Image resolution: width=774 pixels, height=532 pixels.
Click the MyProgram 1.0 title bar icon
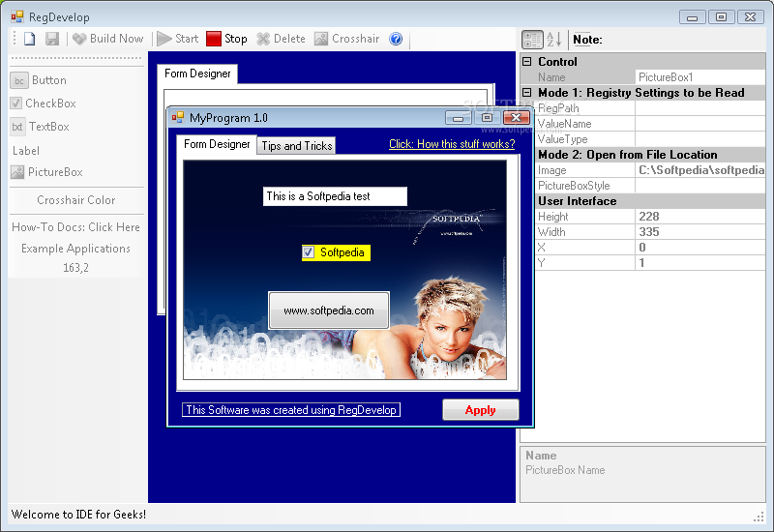point(178,117)
